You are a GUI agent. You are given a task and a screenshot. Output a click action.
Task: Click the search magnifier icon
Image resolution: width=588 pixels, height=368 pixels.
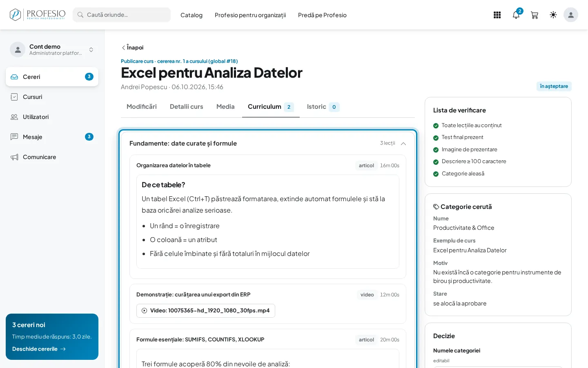click(80, 15)
